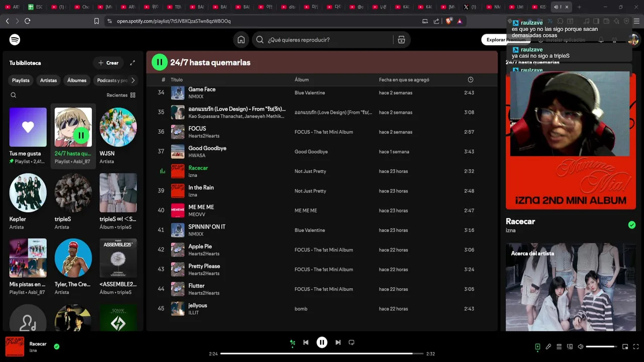Open the MEOVV artist link
Viewport: 644px width, 362px height.
[197, 215]
